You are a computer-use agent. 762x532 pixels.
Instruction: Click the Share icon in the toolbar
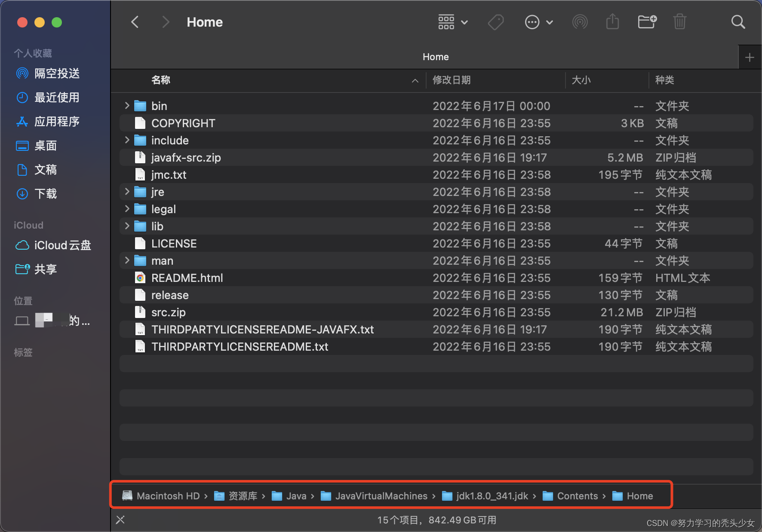pos(612,22)
